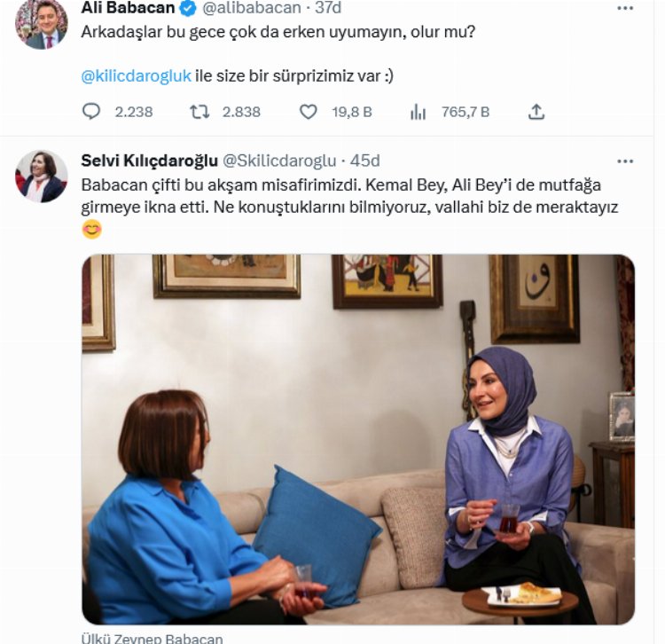Open view analytics bar-chart icon
This screenshot has height=644, width=665.
pyautogui.click(x=418, y=112)
